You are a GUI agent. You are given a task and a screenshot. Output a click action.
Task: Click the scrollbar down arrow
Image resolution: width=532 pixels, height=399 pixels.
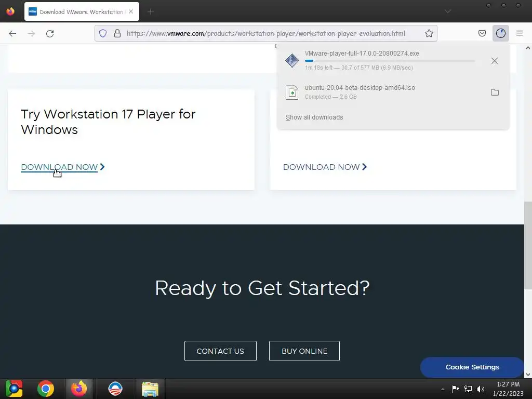click(528, 375)
